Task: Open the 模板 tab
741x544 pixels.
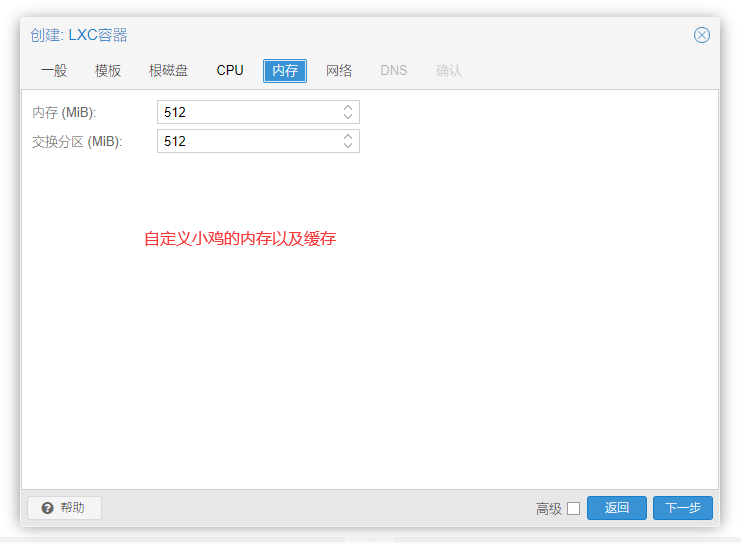Action: (108, 71)
